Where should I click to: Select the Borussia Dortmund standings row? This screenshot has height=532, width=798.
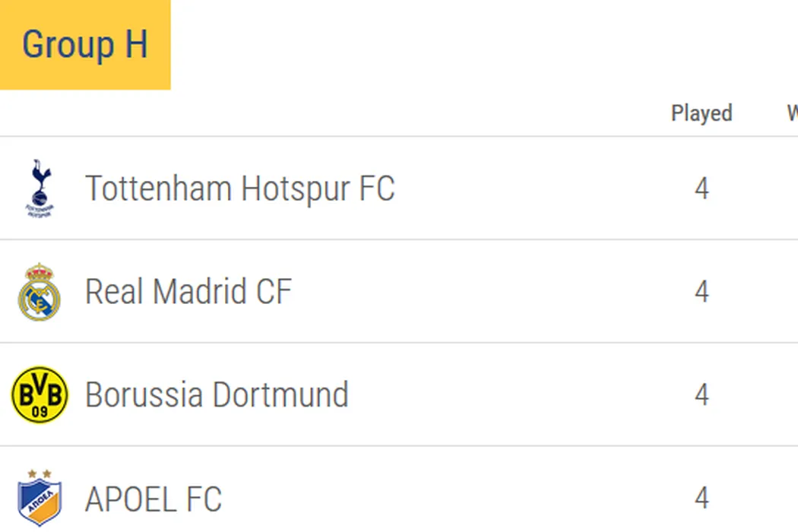coord(532,395)
